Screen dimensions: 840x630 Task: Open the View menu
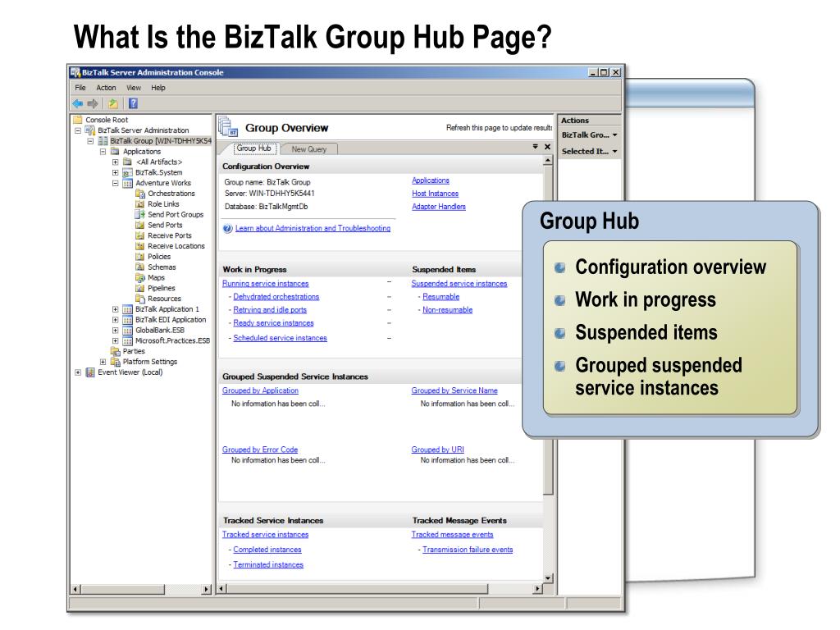pyautogui.click(x=134, y=87)
